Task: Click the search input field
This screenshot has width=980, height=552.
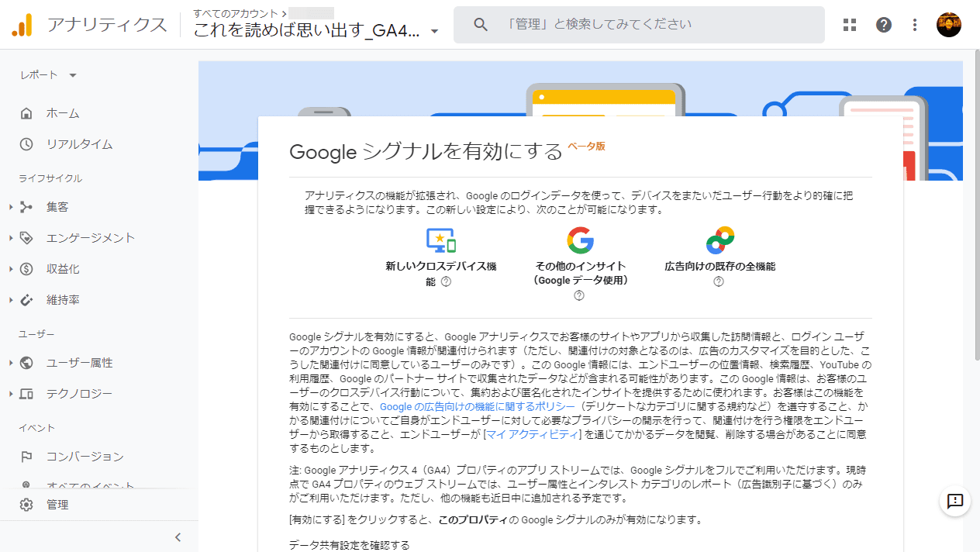Action: point(639,25)
